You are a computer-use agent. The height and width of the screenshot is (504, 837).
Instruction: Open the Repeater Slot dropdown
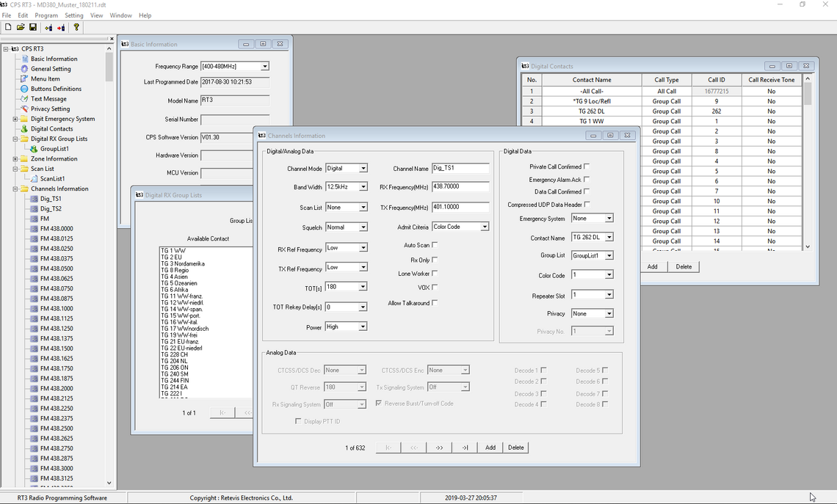pos(609,295)
